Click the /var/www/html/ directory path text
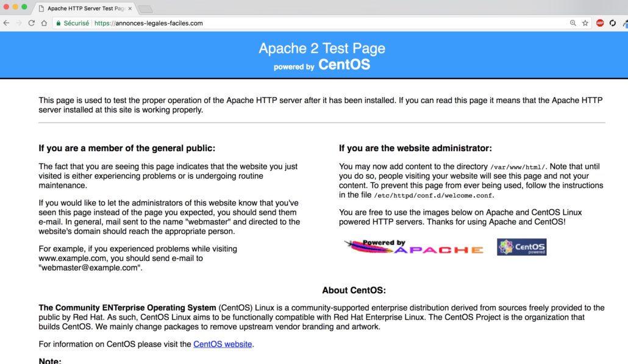 pos(518,167)
